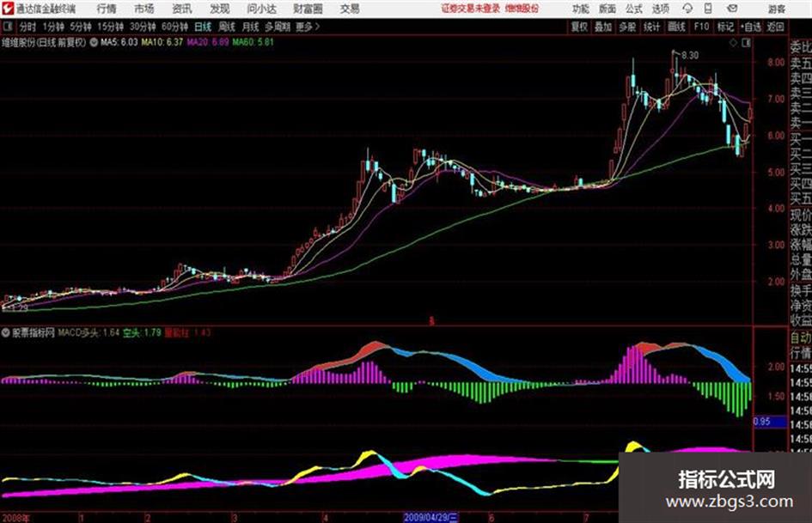Expand the 股票指标网 indicator dropdown icon
This screenshot has width=812, height=523.
(6, 332)
